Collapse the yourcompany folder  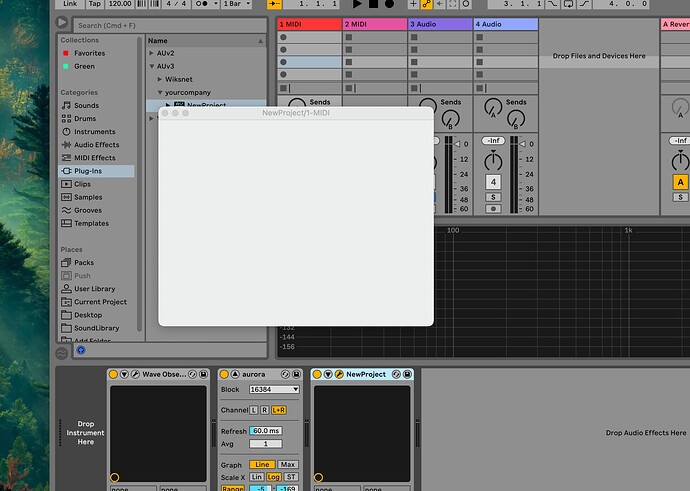click(160, 92)
